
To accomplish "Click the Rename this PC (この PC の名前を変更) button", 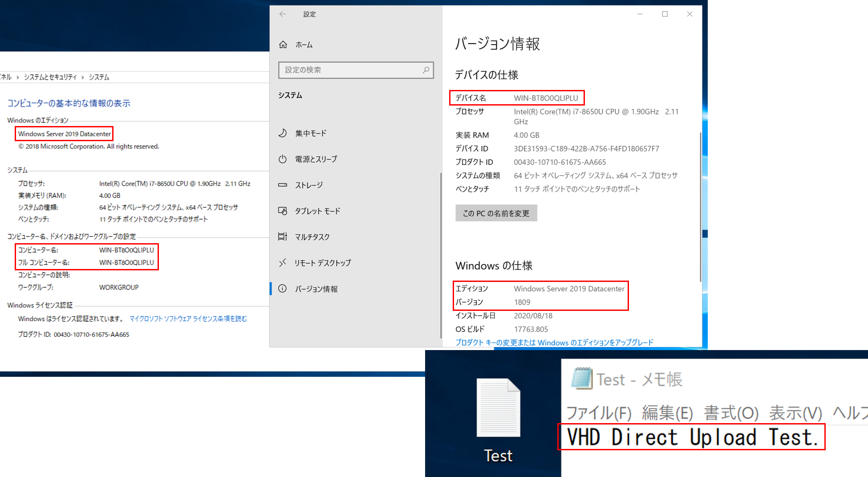I will (x=496, y=213).
